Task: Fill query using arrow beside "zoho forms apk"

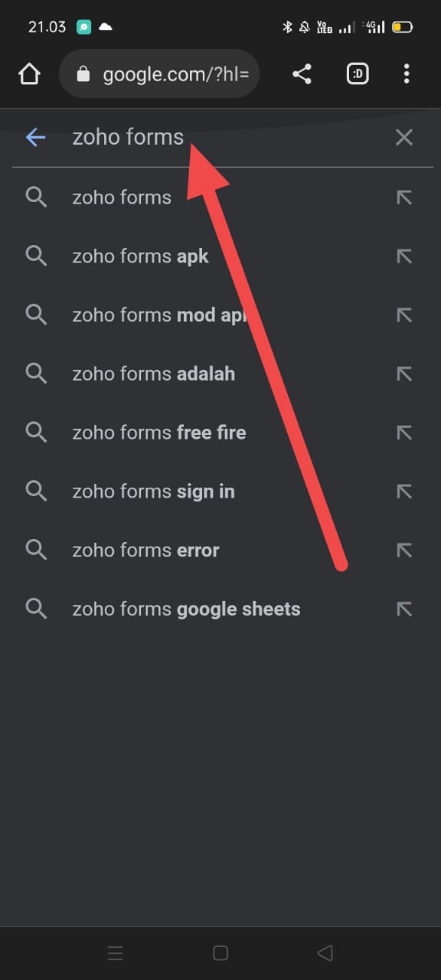Action: point(404,256)
